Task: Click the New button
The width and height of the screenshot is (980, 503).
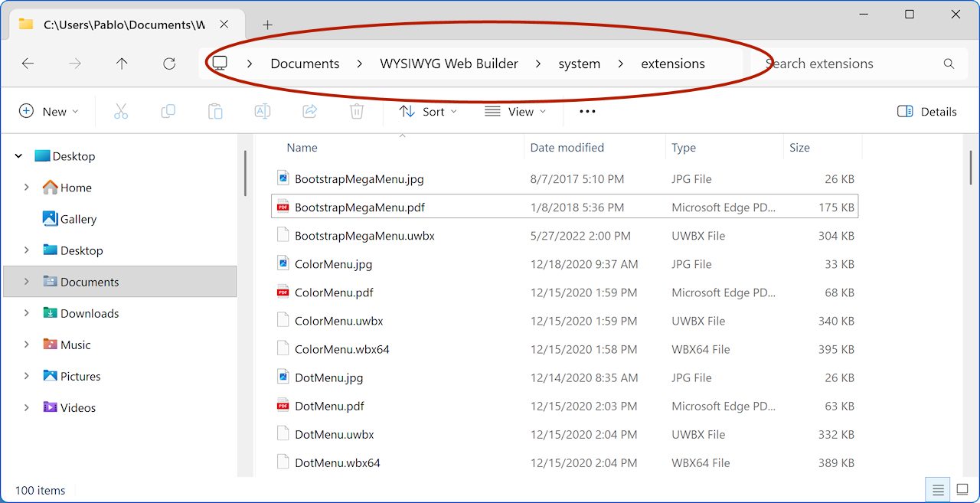Action: (x=48, y=112)
